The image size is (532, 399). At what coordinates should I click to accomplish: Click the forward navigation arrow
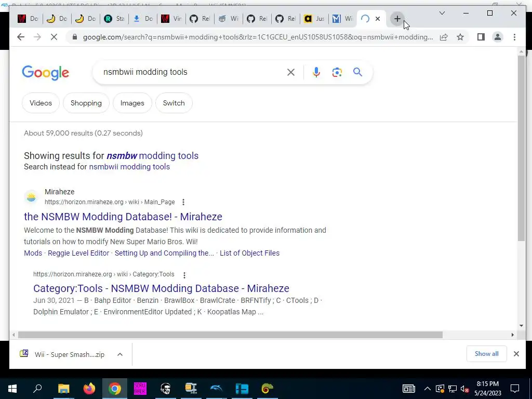pyautogui.click(x=37, y=37)
